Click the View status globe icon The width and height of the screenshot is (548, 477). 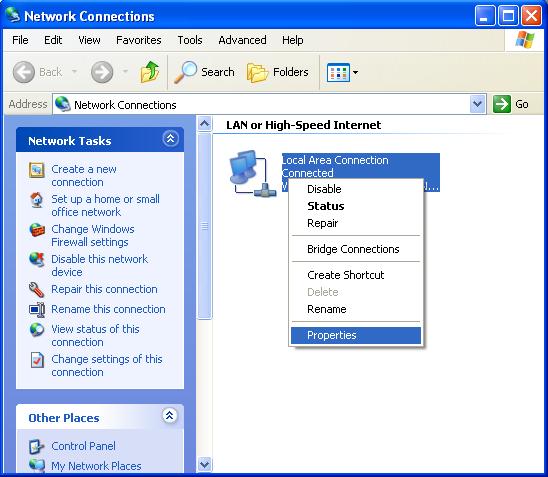37,330
